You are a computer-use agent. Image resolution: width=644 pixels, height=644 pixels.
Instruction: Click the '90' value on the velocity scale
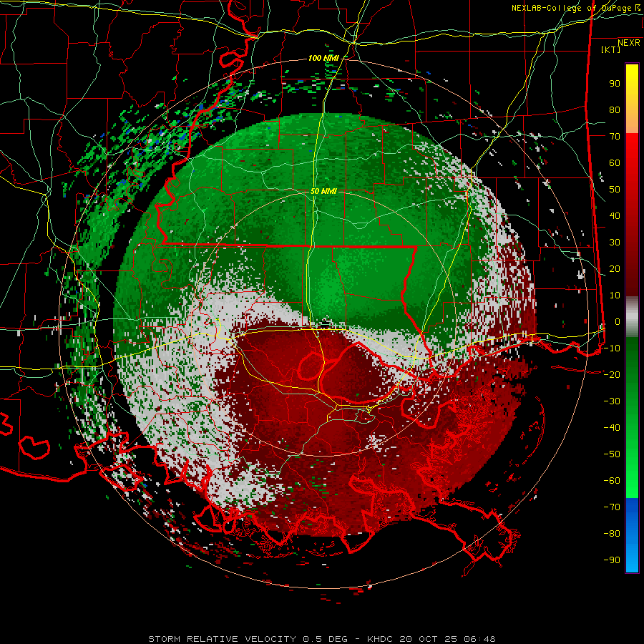point(615,84)
